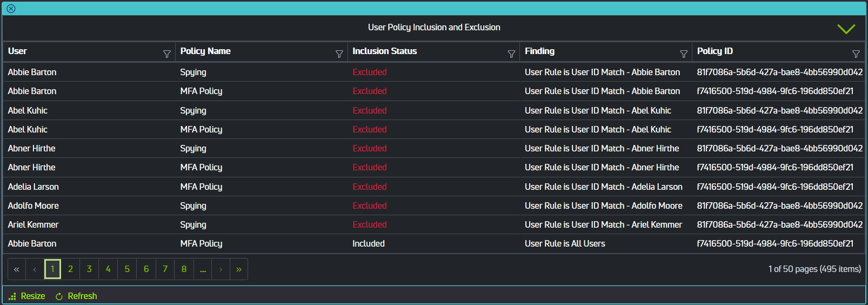Screen dimensions: 868x305
Task: Open page 8 of the table
Action: pos(184,269)
